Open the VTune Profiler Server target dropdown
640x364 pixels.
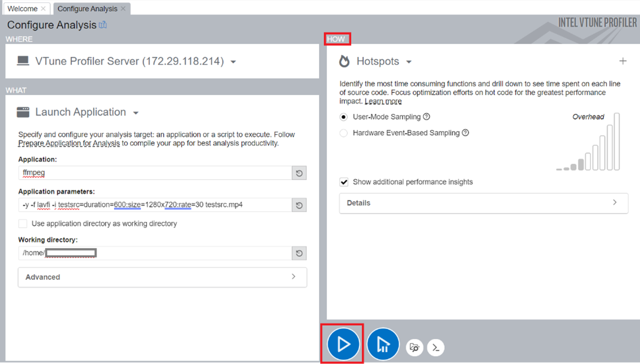pos(233,62)
